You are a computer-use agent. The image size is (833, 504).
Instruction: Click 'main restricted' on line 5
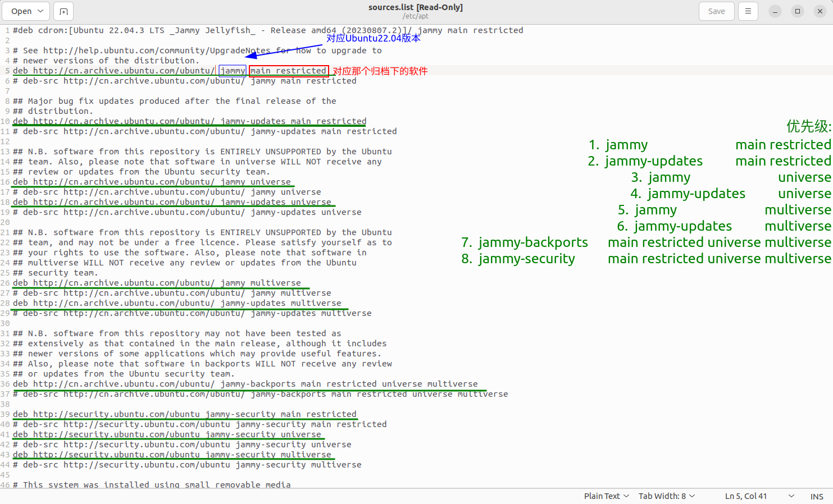[288, 71]
